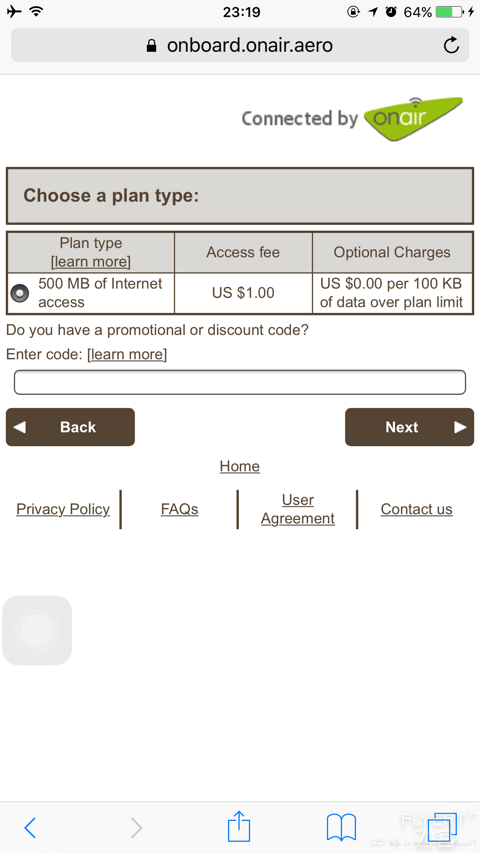Click learn more under Plan type
This screenshot has height=853, width=480.
point(91,262)
